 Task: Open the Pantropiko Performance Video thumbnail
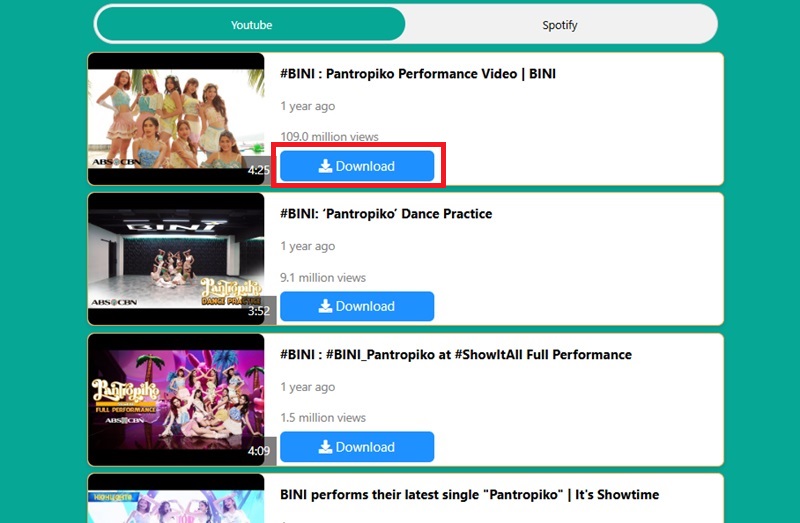pos(176,119)
